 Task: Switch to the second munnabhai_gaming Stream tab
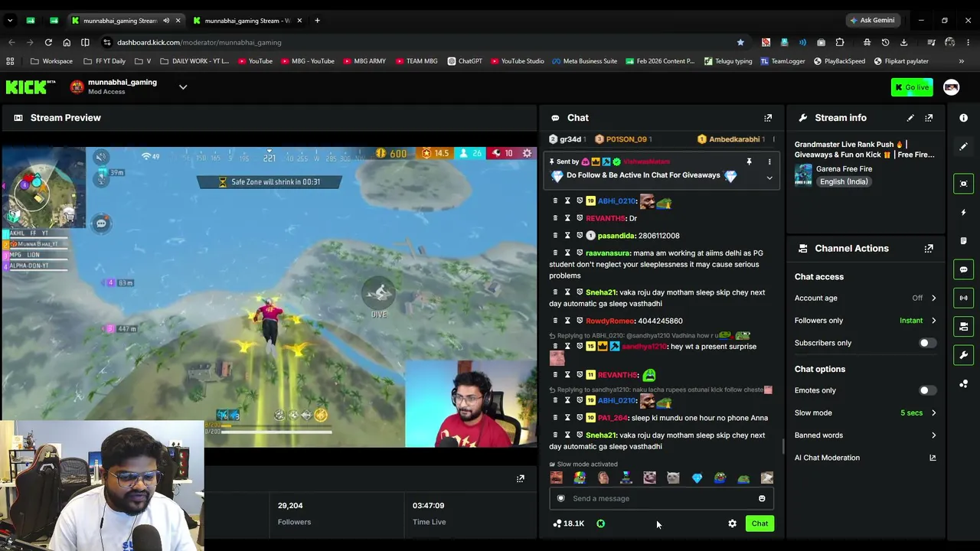(x=248, y=21)
